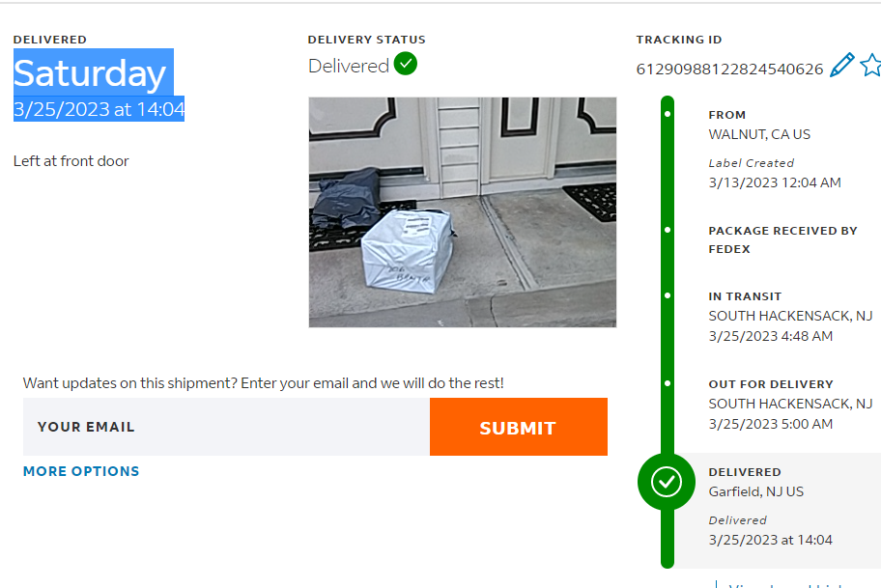Click the Label Created timestamp 3/13/2023
This screenshot has width=881, height=588.
click(x=774, y=182)
